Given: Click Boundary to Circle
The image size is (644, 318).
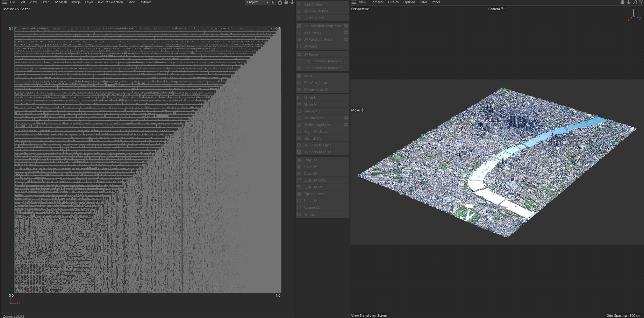Looking at the screenshot, I should (x=322, y=145).
